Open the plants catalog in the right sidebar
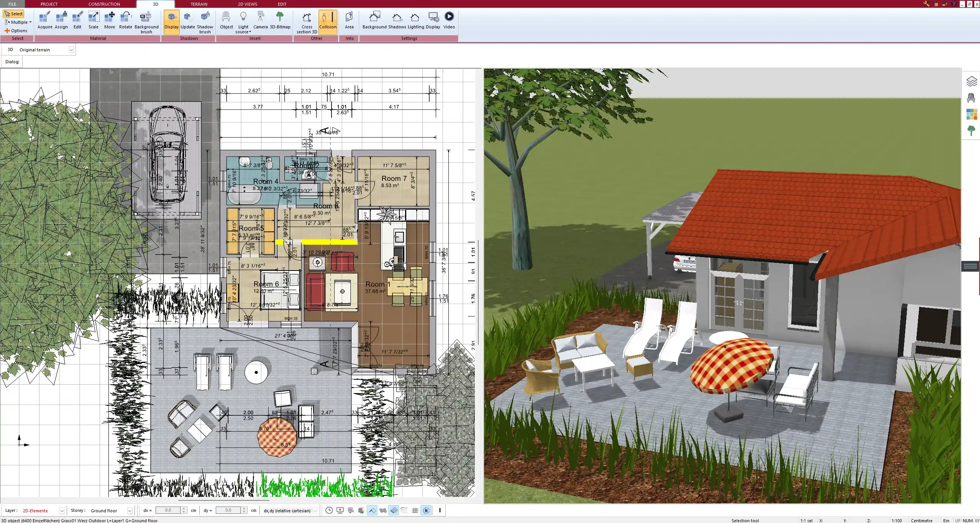Image resolution: width=980 pixels, height=523 pixels. pyautogui.click(x=972, y=130)
